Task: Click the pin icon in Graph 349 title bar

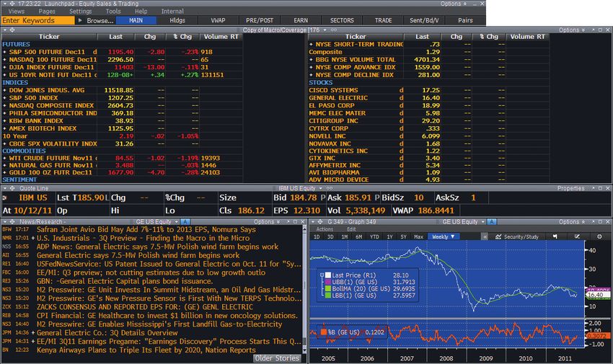Action: [x=592, y=222]
